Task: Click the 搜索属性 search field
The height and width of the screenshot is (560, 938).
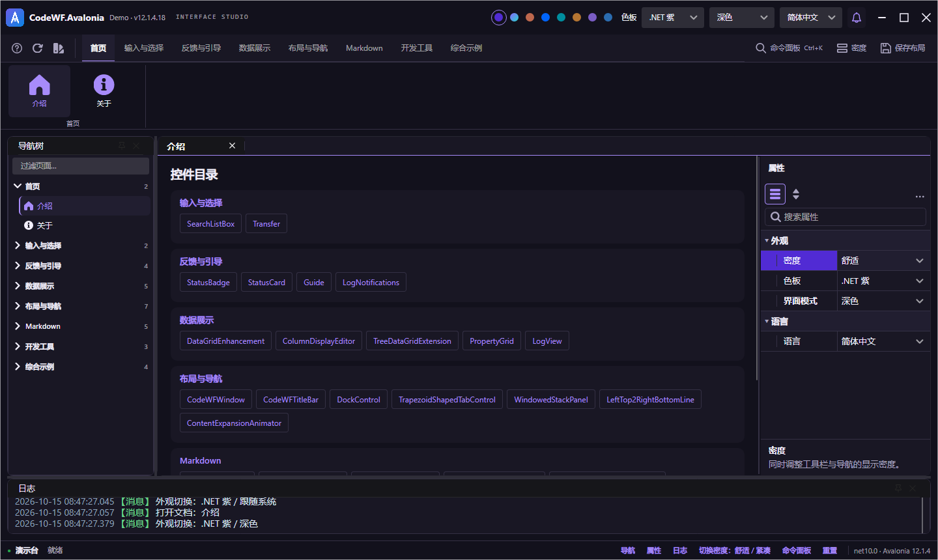Action: coord(846,217)
